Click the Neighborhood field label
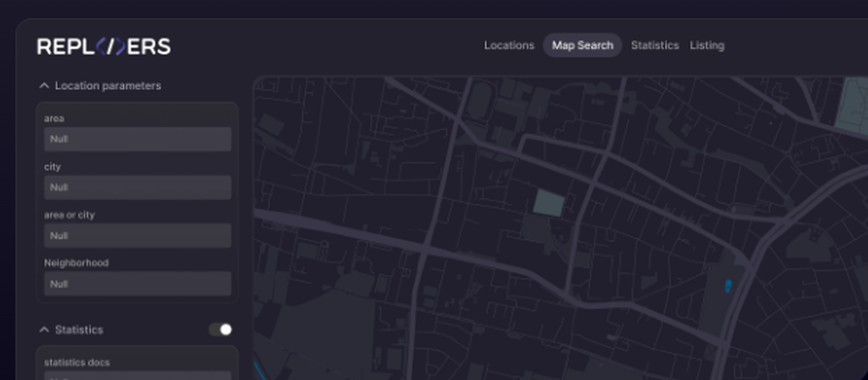The image size is (868, 380). click(x=76, y=262)
